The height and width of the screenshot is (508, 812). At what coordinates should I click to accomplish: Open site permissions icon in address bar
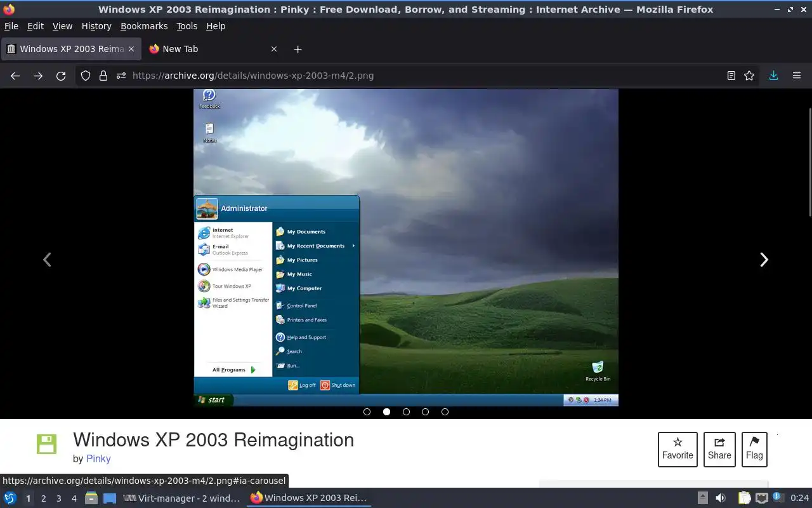click(x=121, y=76)
